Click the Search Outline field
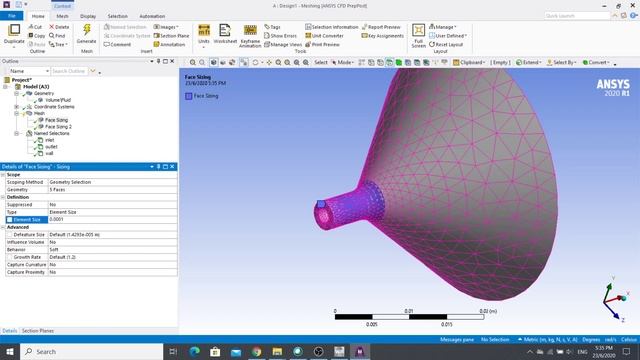 point(69,71)
